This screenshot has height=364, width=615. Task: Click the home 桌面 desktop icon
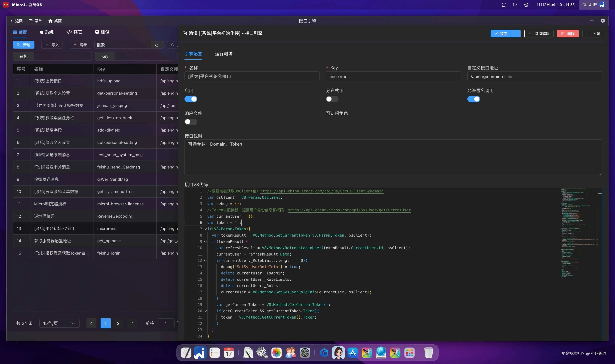coord(51,21)
